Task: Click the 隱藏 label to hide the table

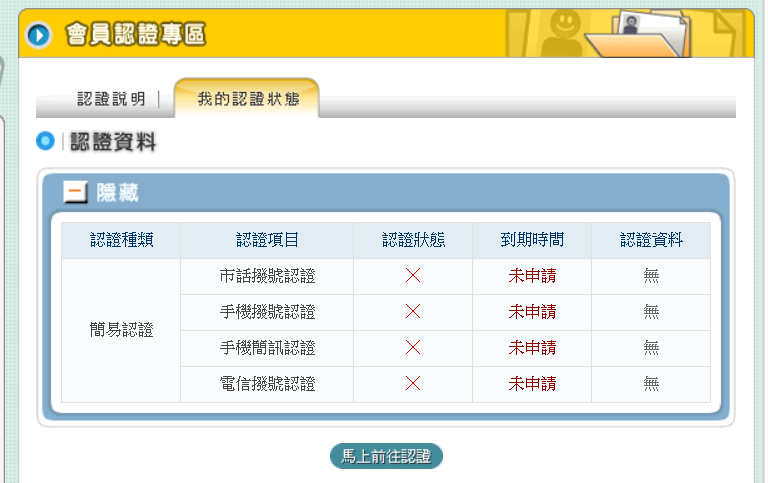Action: click(117, 193)
